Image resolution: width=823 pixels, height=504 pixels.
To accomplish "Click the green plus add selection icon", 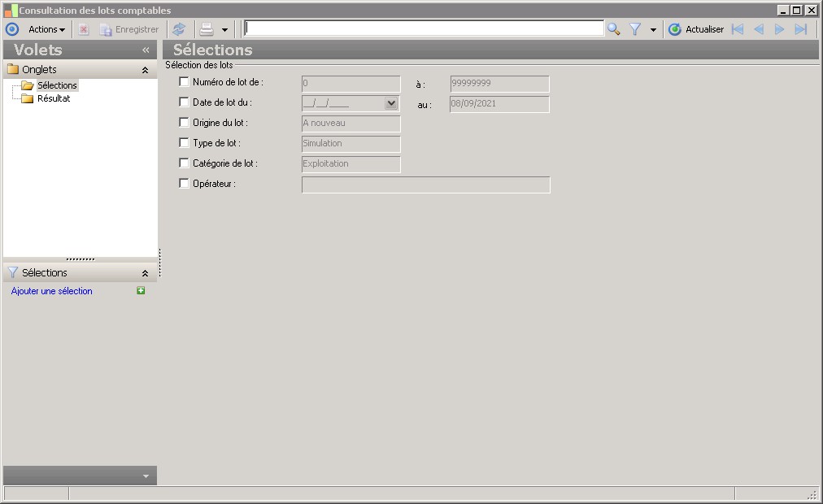I will click(x=141, y=290).
